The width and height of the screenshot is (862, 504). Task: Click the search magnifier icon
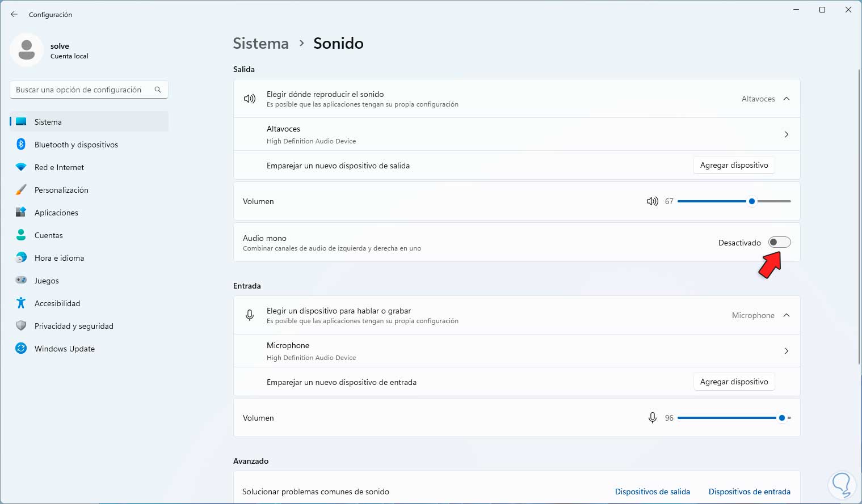tap(158, 90)
